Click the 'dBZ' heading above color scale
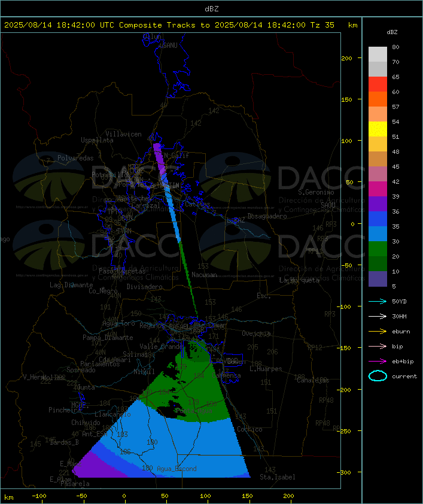 click(392, 32)
